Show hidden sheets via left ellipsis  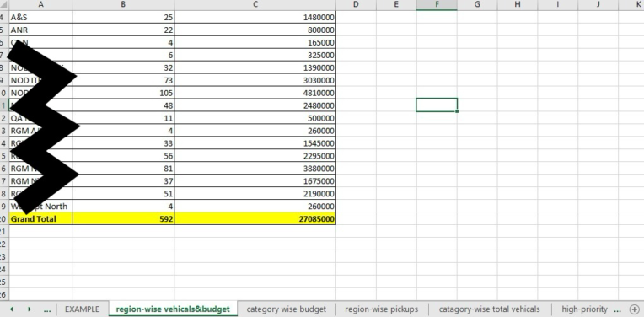[x=47, y=310]
